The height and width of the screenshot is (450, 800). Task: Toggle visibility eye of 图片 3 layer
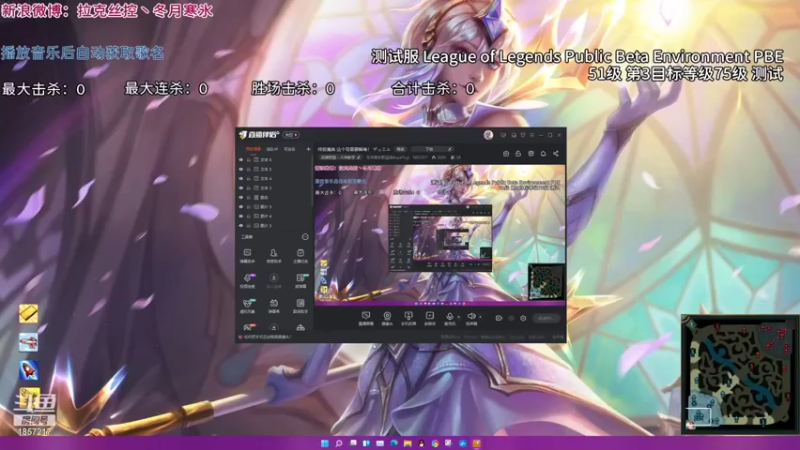pos(241,225)
